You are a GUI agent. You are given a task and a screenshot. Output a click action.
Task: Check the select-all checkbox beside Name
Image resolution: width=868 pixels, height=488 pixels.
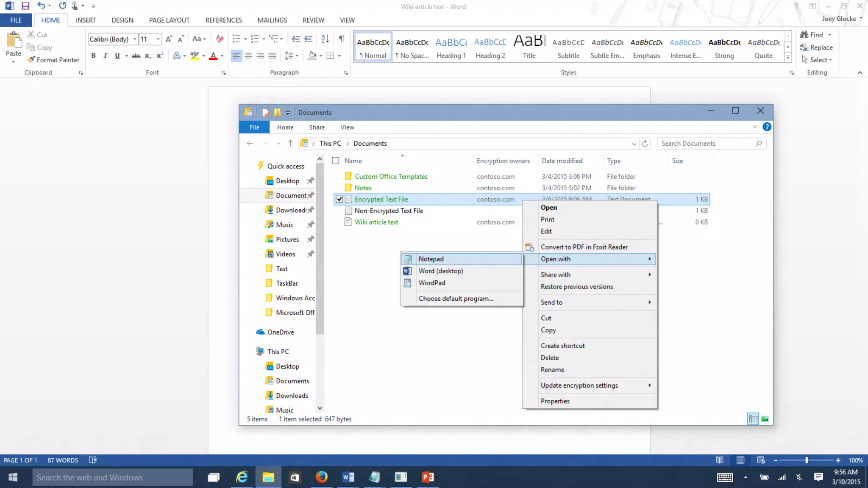[x=336, y=161]
